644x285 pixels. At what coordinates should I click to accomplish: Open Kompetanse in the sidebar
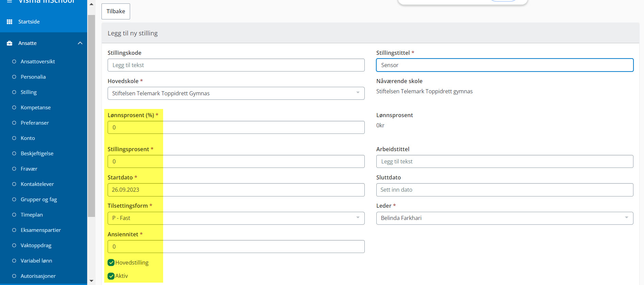35,108
